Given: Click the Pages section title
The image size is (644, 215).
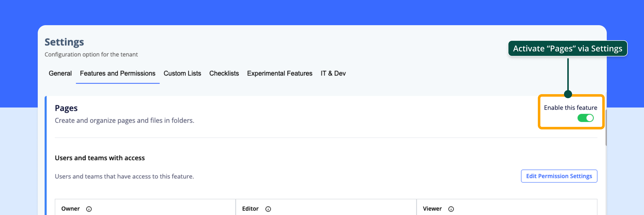Looking at the screenshot, I should 66,108.
